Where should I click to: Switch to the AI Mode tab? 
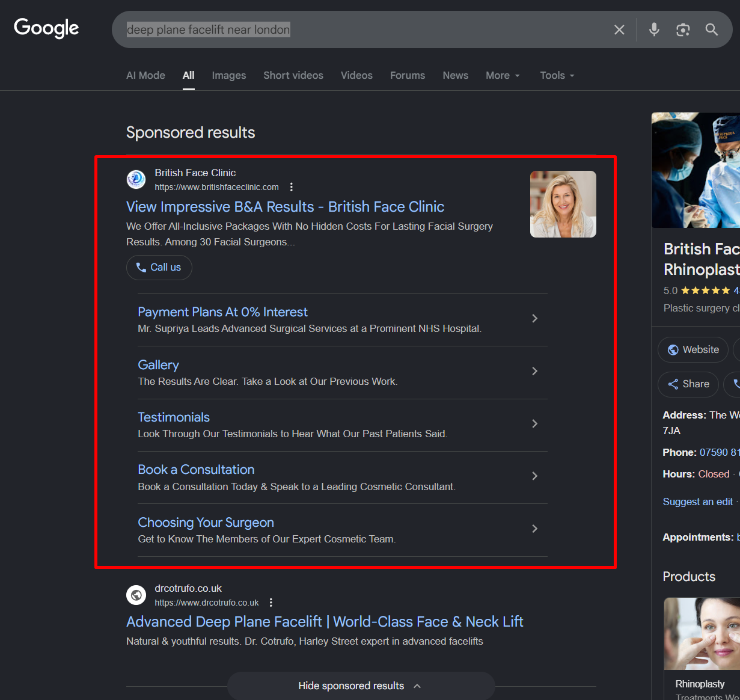(145, 76)
